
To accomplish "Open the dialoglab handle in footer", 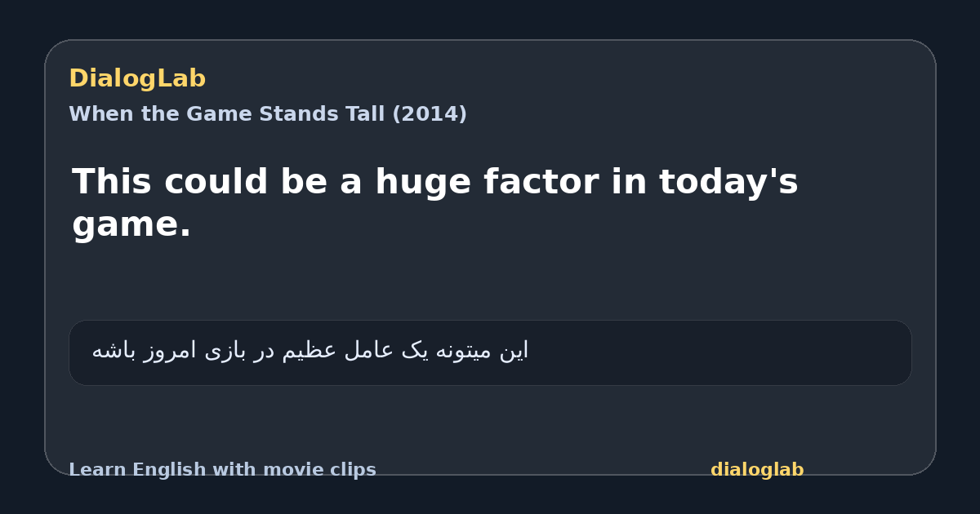I will point(757,470).
